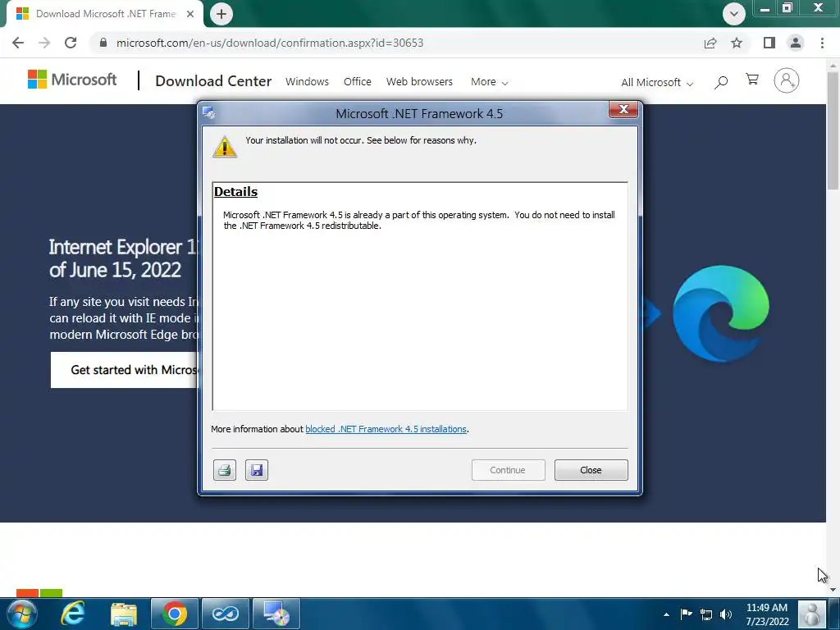
Task: Click the yellow warning icon in dialog
Action: click(225, 146)
